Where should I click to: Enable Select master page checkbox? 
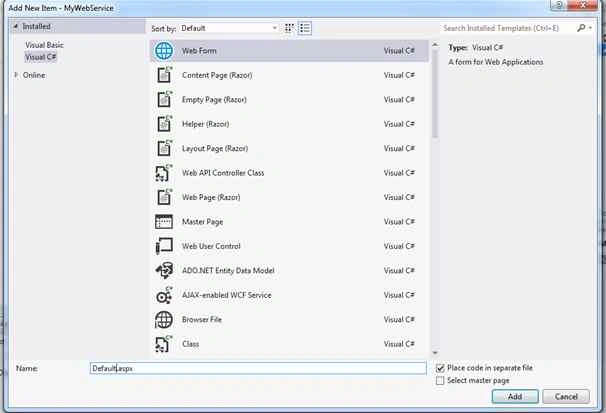click(x=440, y=381)
